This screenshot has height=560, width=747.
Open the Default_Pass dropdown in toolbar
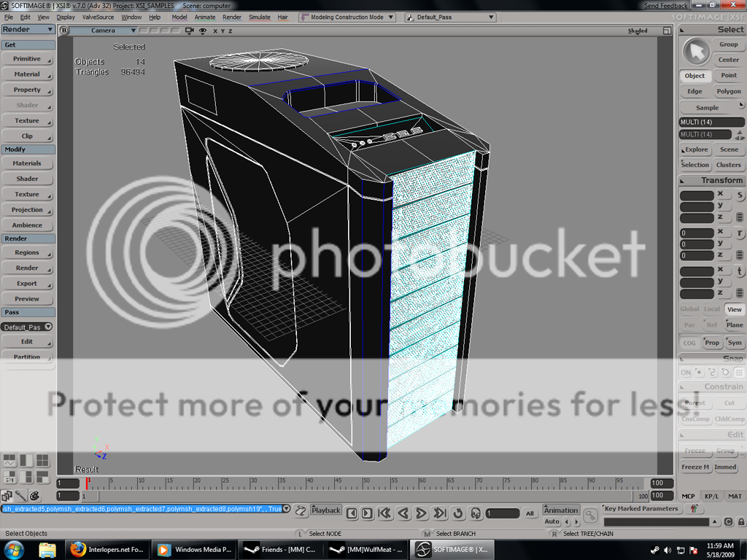[451, 17]
